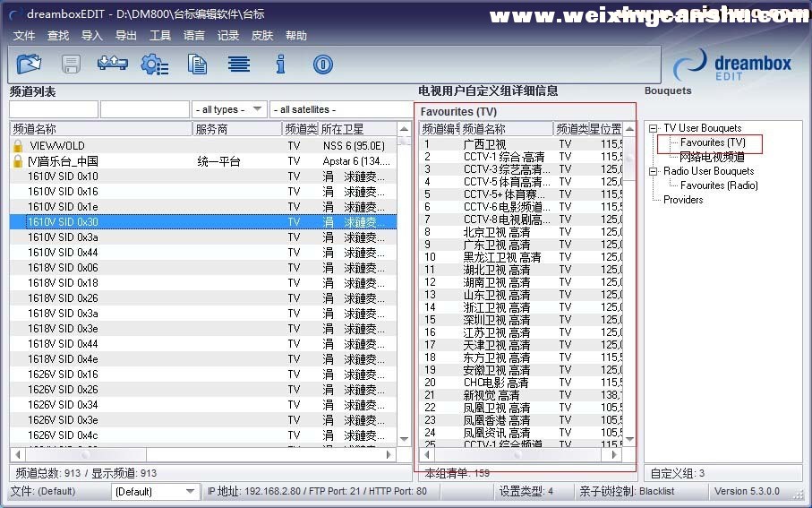
Task: Select Providers tree node
Action: (x=683, y=200)
